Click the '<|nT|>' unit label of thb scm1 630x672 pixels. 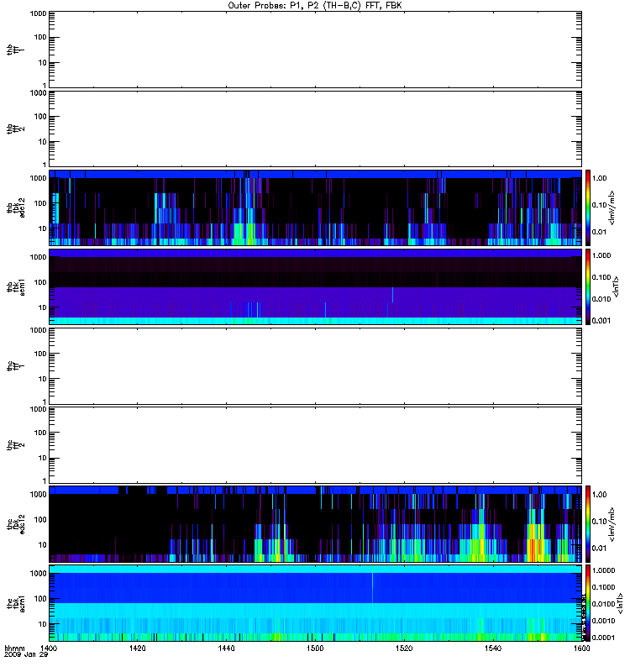click(617, 287)
